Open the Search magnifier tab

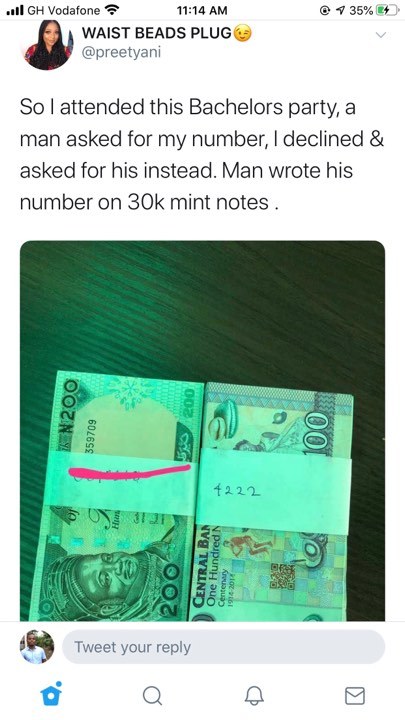click(152, 695)
